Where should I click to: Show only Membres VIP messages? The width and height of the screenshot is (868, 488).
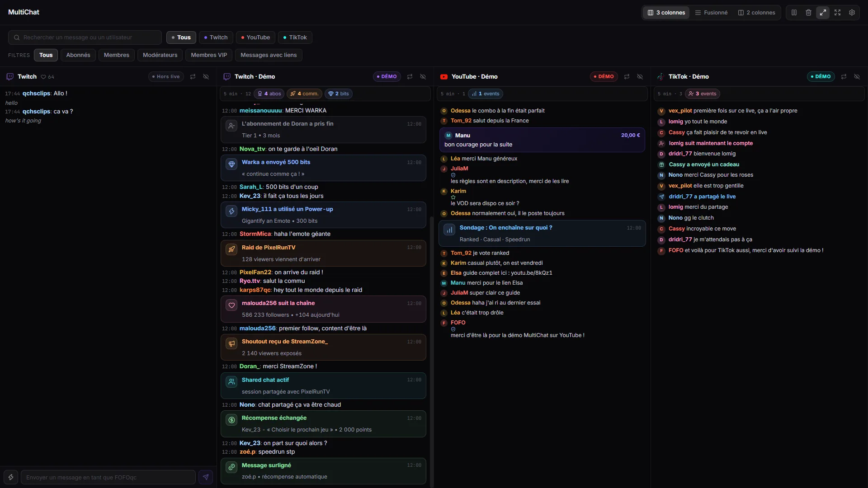[209, 55]
